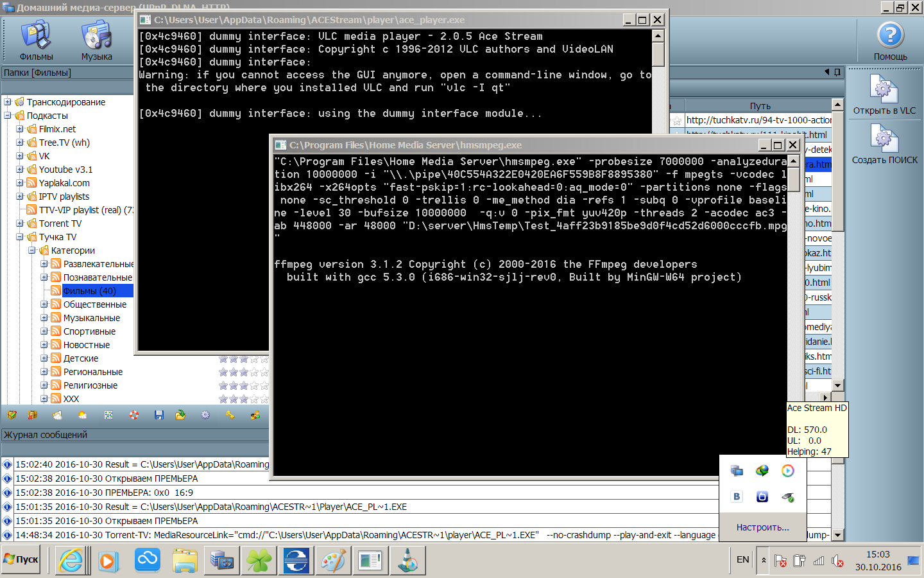Screen dimensions: 924x578
Task: Open the Пуск start menu button
Action: pos(21,559)
